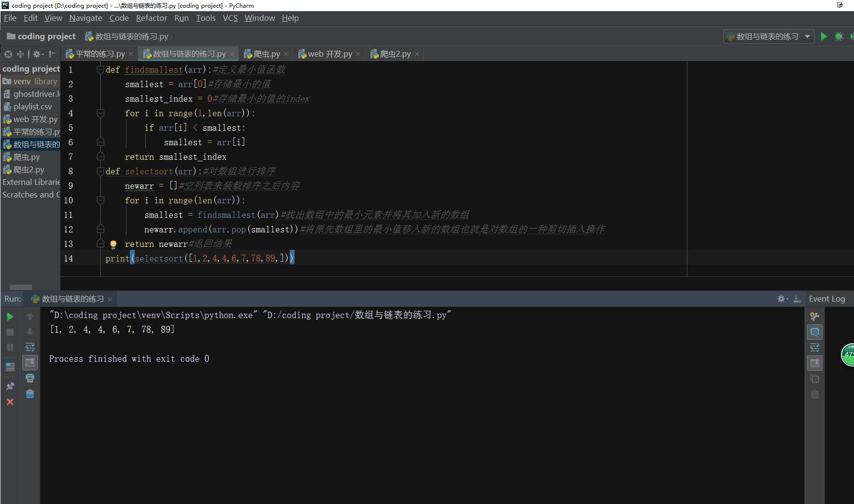854x504 pixels.
Task: Toggle soft-wrap in Run console
Action: coord(30,347)
